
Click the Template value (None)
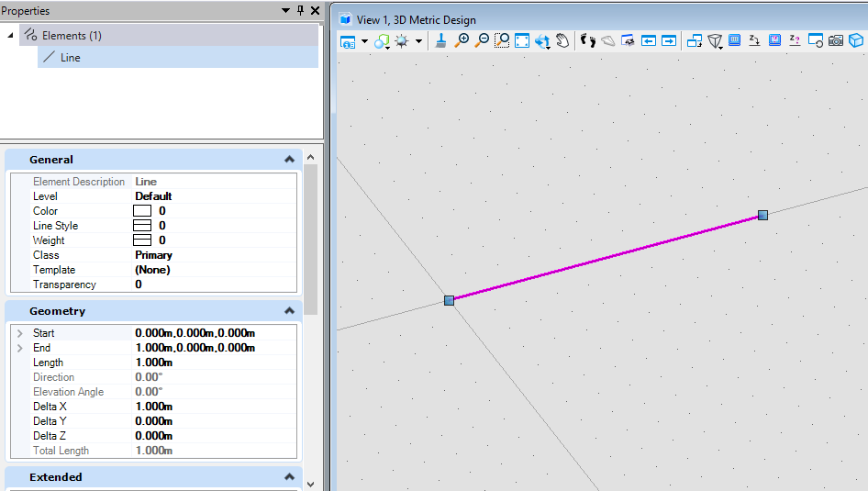152,270
